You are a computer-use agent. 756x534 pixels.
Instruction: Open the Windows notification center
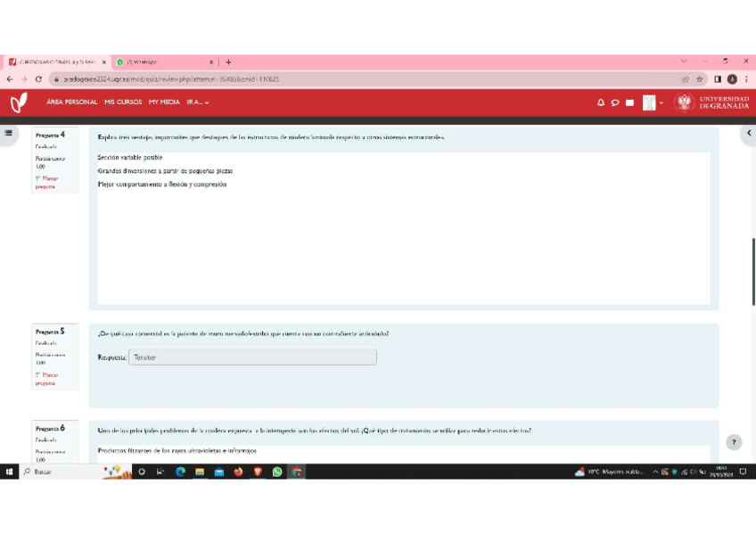click(x=743, y=472)
